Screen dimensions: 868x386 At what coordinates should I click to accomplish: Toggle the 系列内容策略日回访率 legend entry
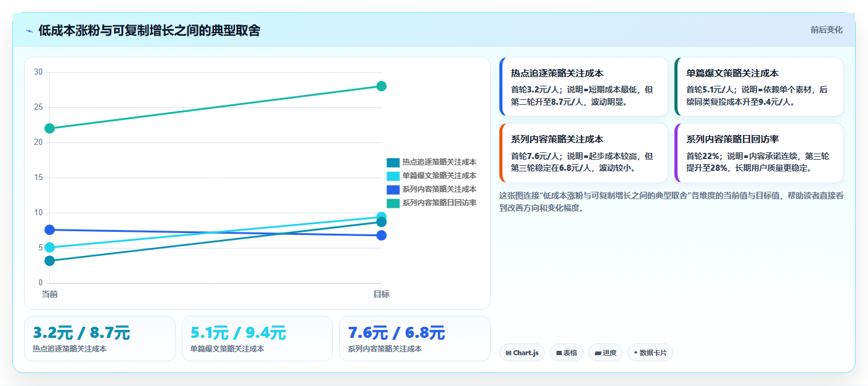(x=432, y=203)
